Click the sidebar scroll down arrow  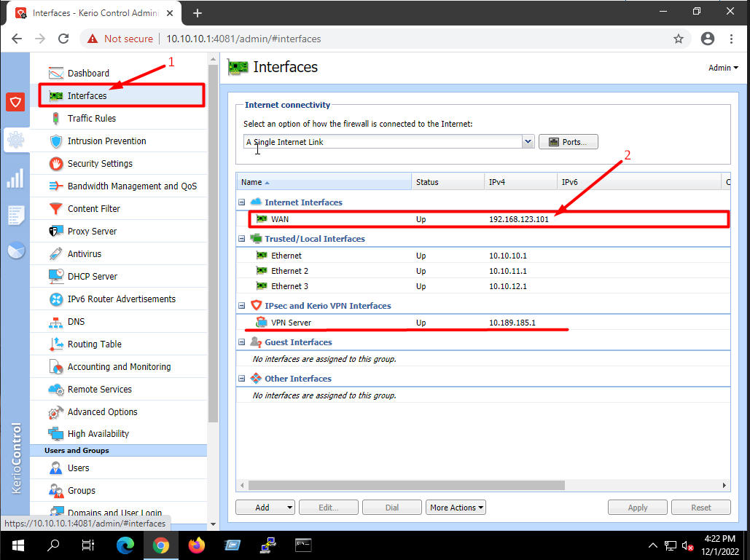point(214,524)
